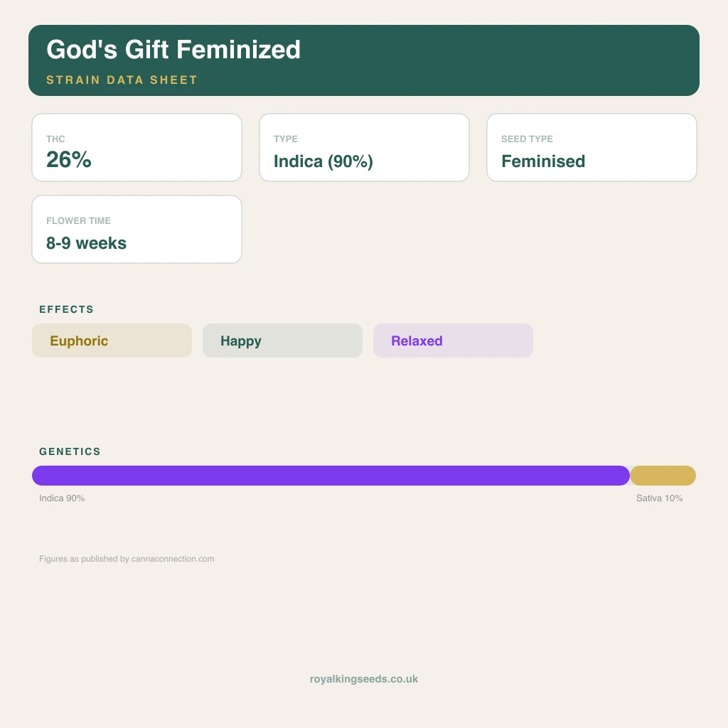Open the THC 26% card
The height and width of the screenshot is (728, 728).
pyautogui.click(x=137, y=148)
